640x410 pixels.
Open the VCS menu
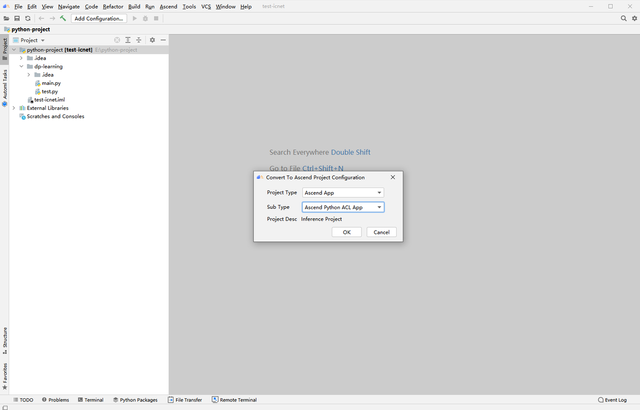coord(206,7)
